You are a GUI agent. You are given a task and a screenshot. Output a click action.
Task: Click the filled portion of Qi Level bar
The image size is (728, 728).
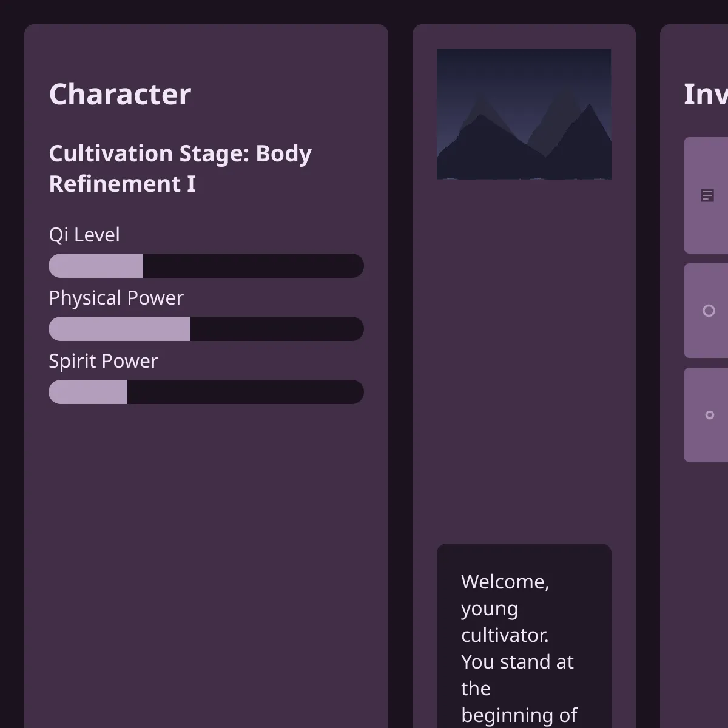[96, 266]
